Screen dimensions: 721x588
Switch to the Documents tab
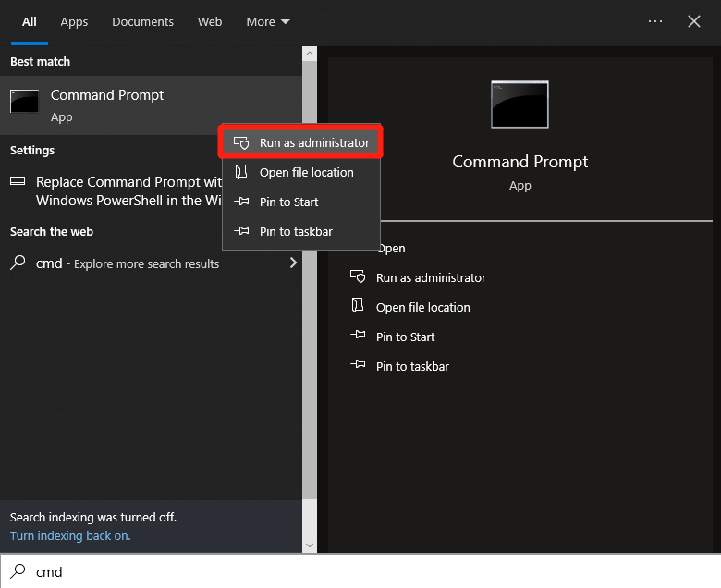pos(142,21)
